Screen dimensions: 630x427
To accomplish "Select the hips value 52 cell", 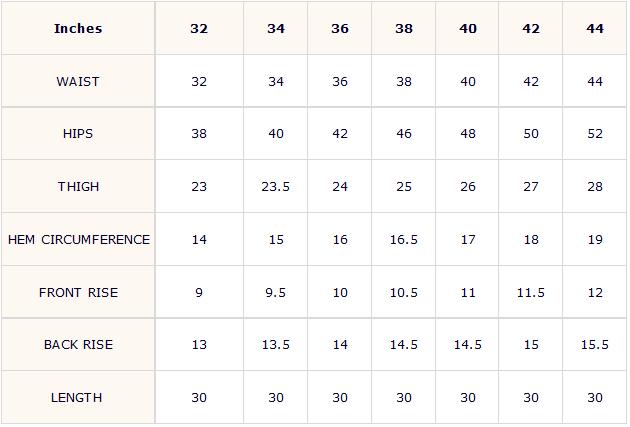I will click(x=595, y=134).
